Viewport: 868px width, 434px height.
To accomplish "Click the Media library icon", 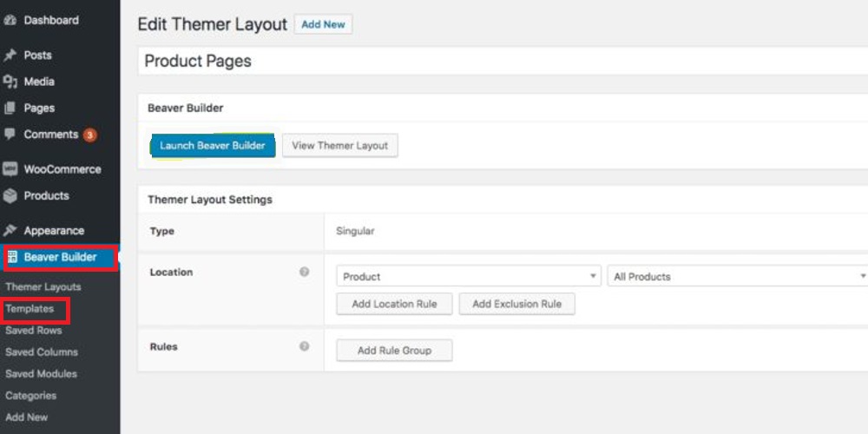I will click(10, 82).
